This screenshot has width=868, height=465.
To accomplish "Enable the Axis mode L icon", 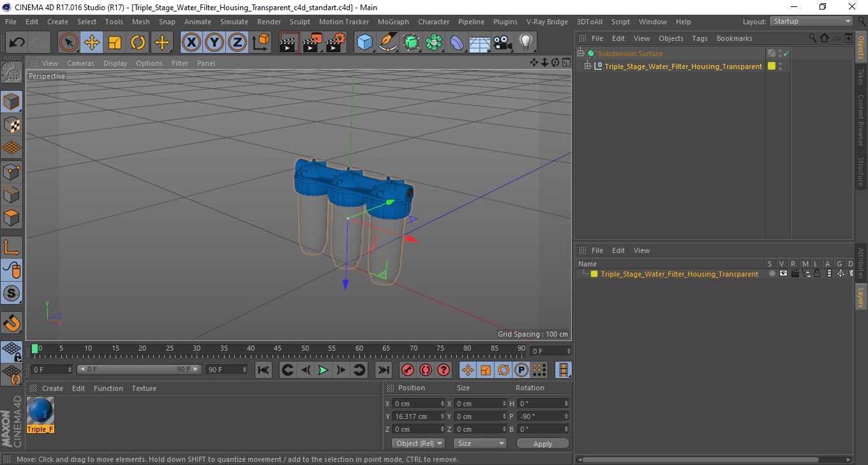I will 11,247.
